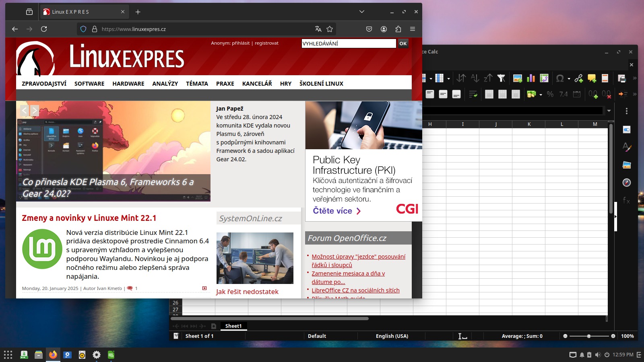
Task: Click Sort Ascending icon in Calc
Action: click(475, 78)
